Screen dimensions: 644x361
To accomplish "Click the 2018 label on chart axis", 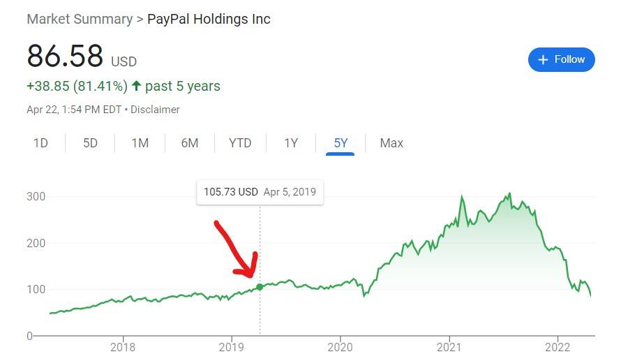I will tap(123, 348).
